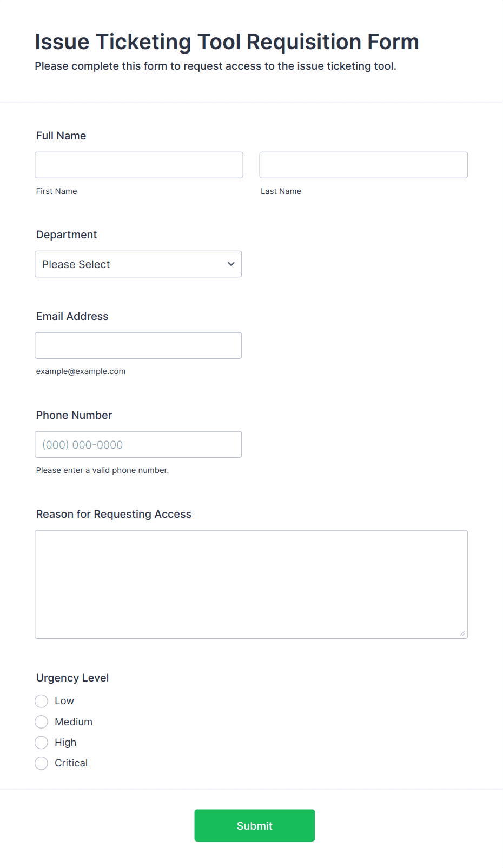Click the Phone Number input field

138,444
